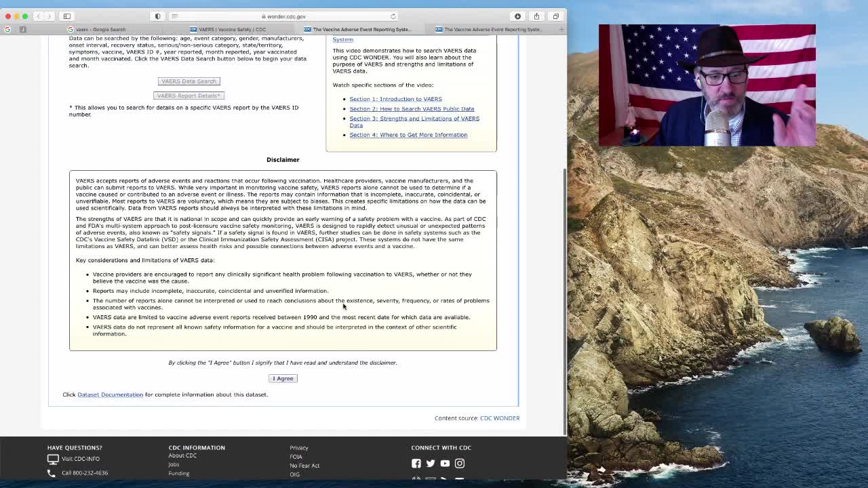
Task: Open the privacy report shield icon
Action: click(x=158, y=16)
